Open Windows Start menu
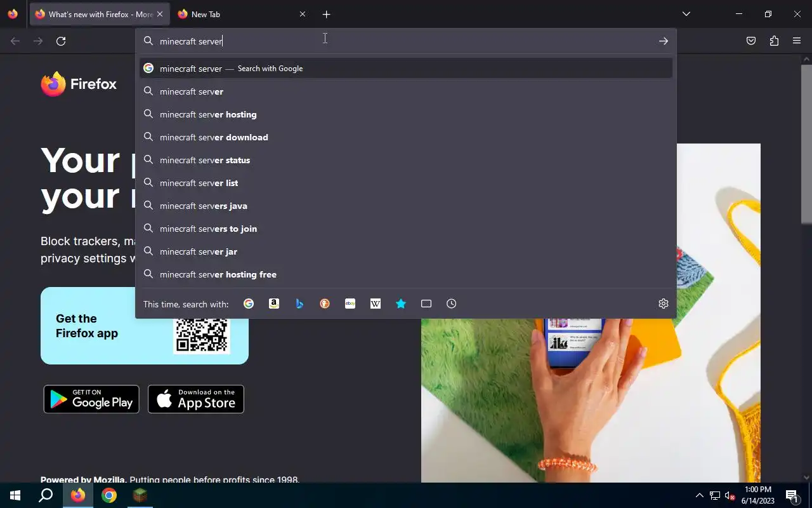Viewport: 812px width, 508px height. (x=15, y=495)
